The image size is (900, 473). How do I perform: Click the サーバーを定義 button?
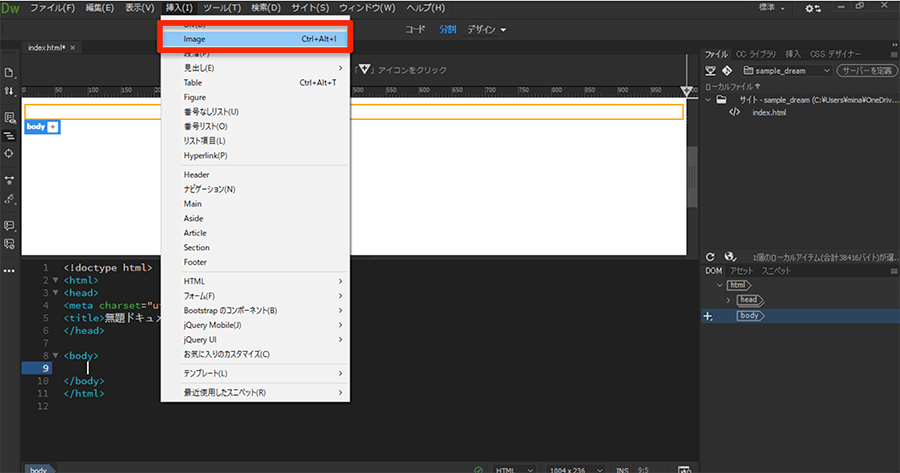click(x=867, y=71)
